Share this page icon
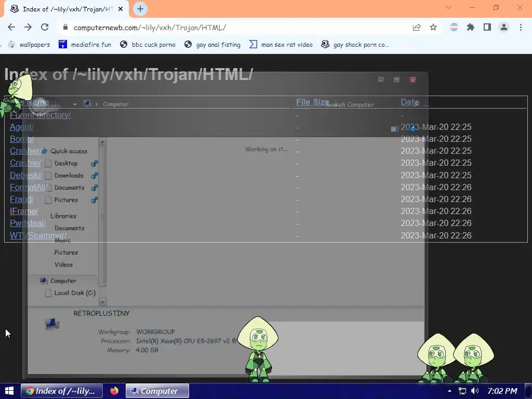This screenshot has width=532, height=399. tap(417, 28)
